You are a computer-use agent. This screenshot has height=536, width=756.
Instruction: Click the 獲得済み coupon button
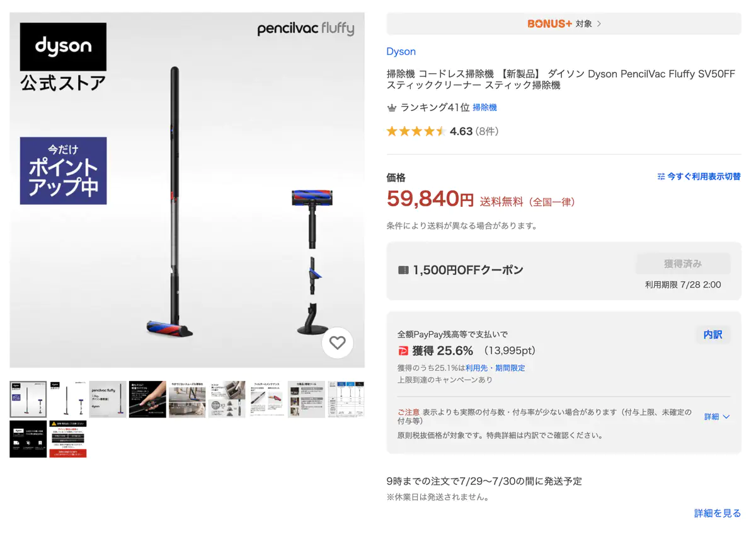click(683, 264)
